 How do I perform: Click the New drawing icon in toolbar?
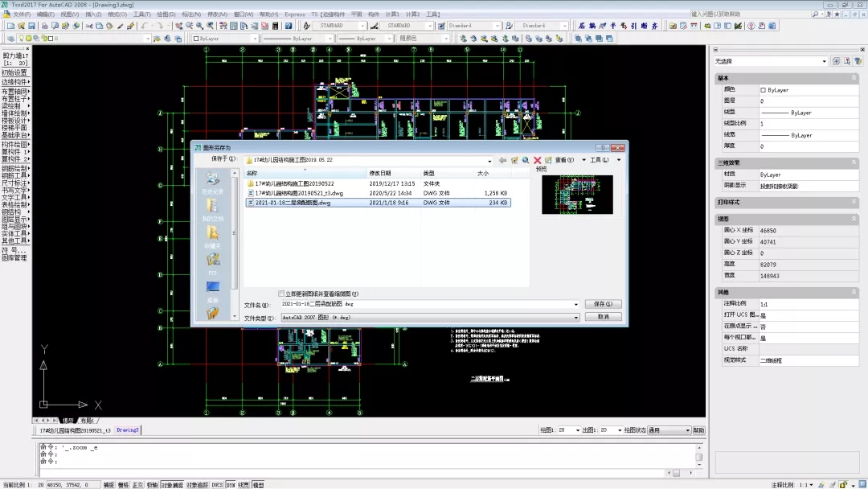tap(9, 26)
